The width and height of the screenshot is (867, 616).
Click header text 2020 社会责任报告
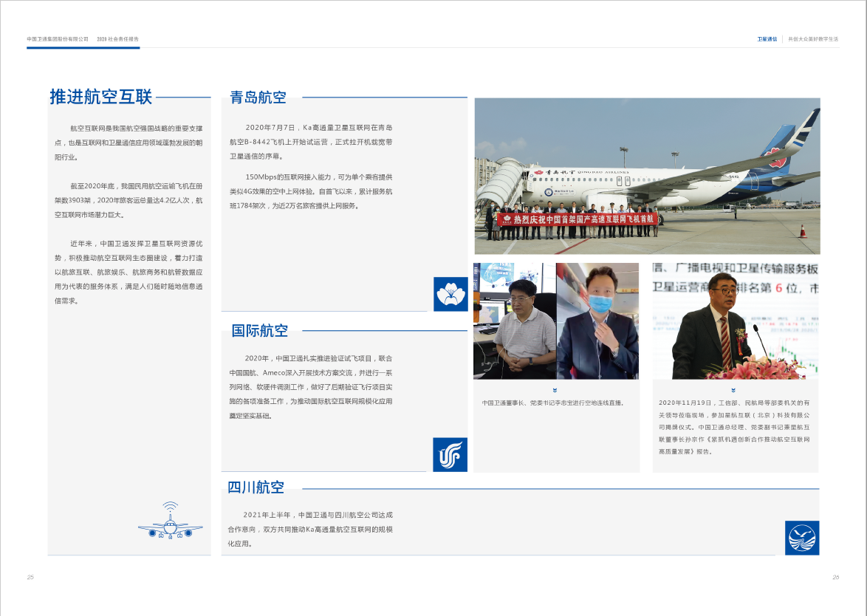point(117,39)
